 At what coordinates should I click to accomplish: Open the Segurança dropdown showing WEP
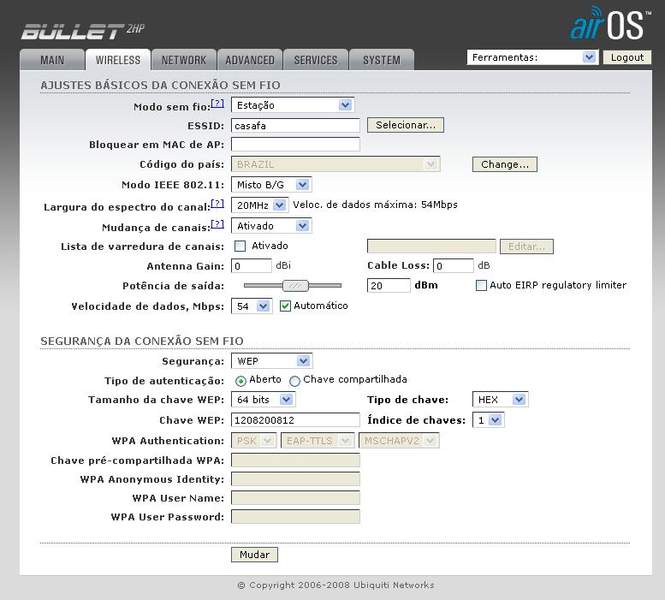pos(271,361)
